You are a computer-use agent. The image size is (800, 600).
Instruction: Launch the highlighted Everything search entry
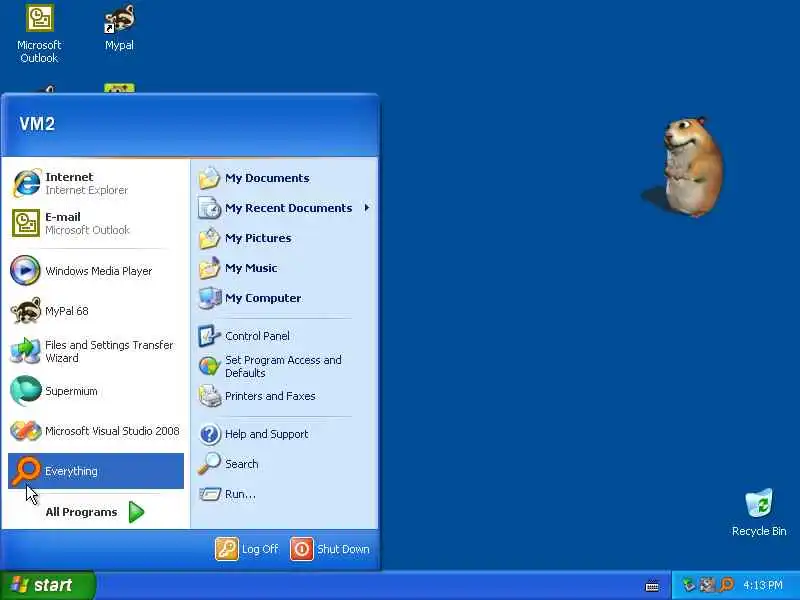click(96, 471)
